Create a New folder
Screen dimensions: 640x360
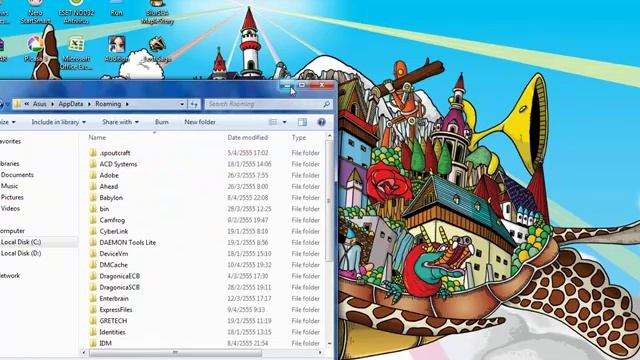pos(200,122)
